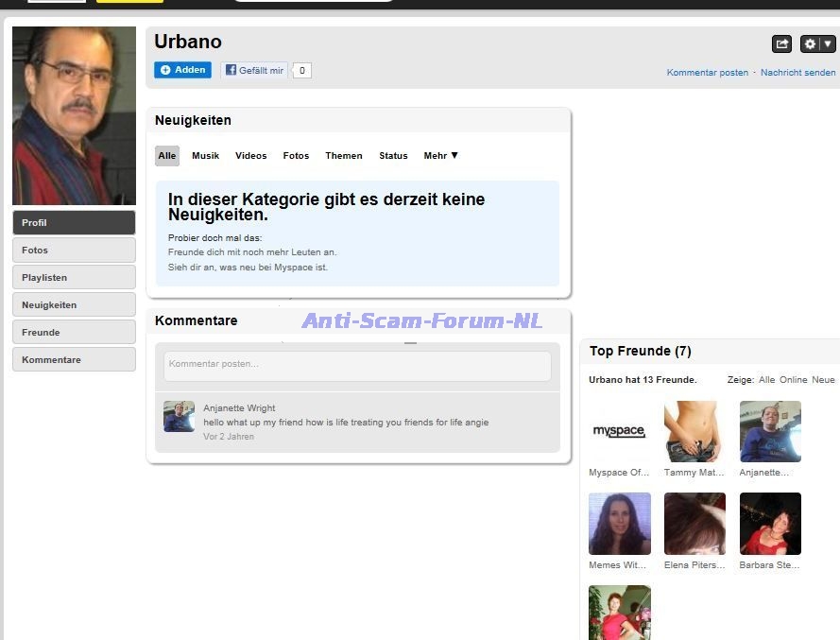The height and width of the screenshot is (640, 840).
Task: Open the Myspace official friend logo
Action: coord(619,431)
